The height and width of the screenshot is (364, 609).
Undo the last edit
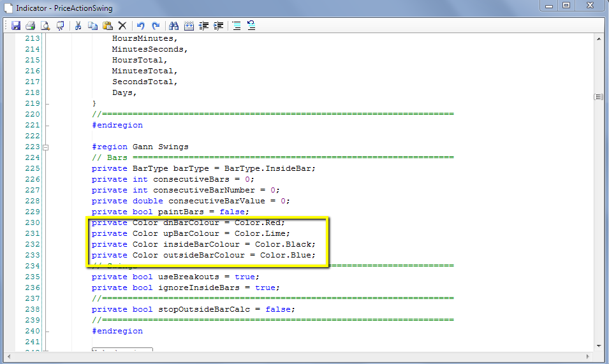140,25
